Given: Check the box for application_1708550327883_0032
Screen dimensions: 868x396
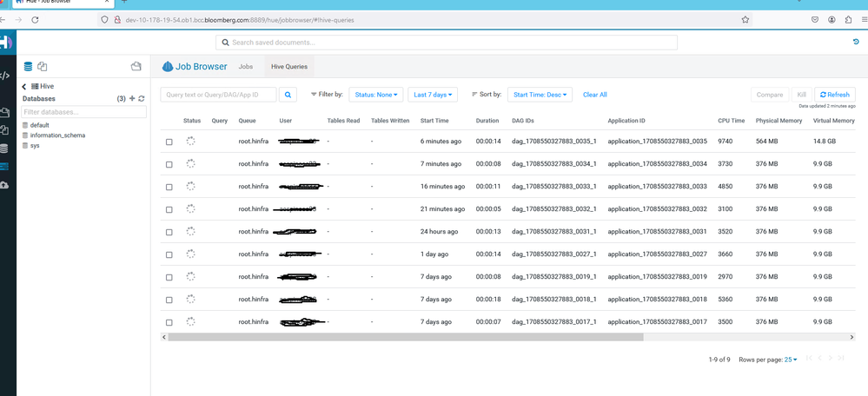Looking at the screenshot, I should (169, 209).
